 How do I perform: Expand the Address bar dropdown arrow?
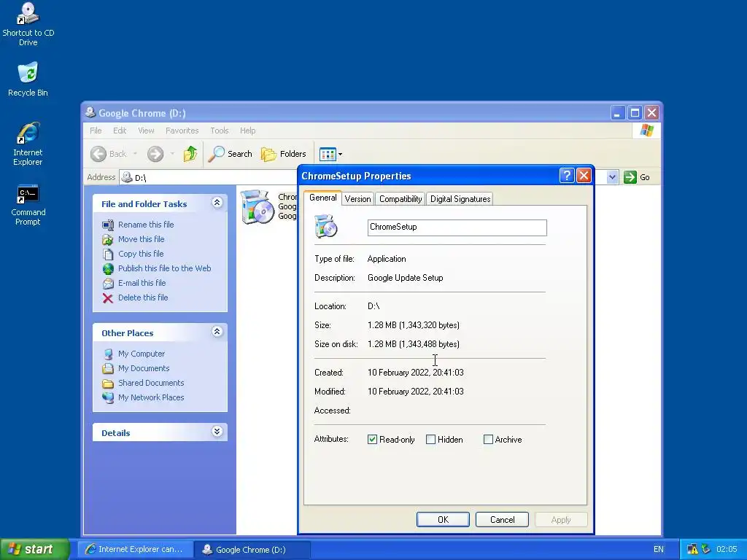(x=612, y=177)
